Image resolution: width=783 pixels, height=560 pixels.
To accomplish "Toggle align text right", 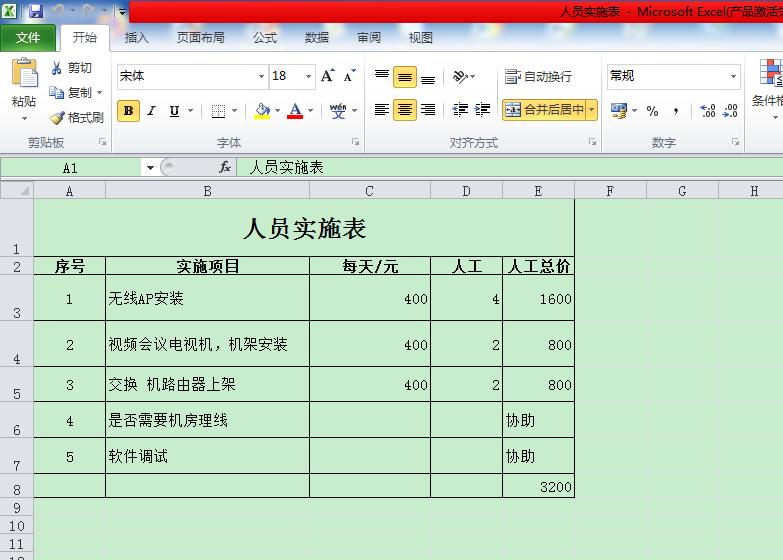I will [428, 109].
